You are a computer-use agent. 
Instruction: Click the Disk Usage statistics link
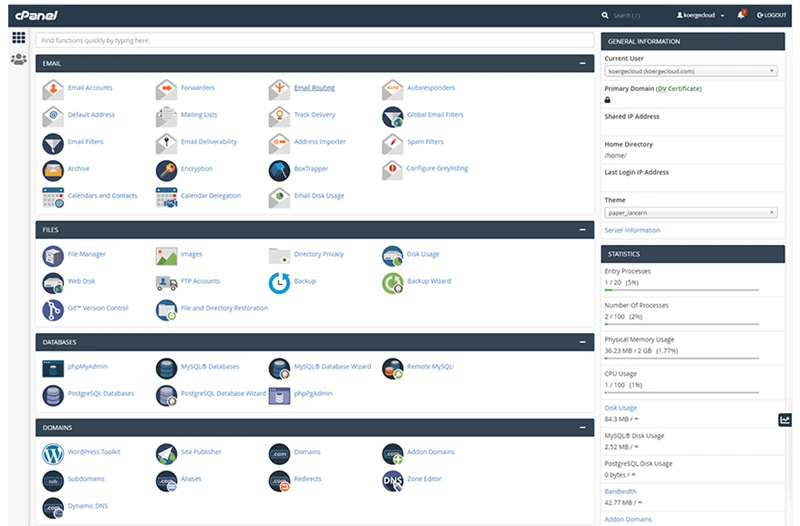pos(620,408)
